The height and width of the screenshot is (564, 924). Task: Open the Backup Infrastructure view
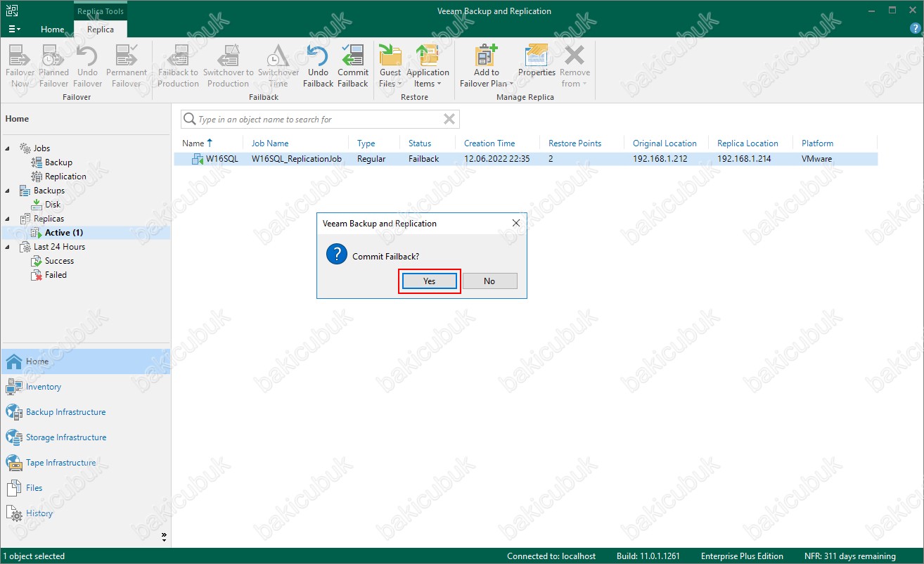click(x=85, y=412)
